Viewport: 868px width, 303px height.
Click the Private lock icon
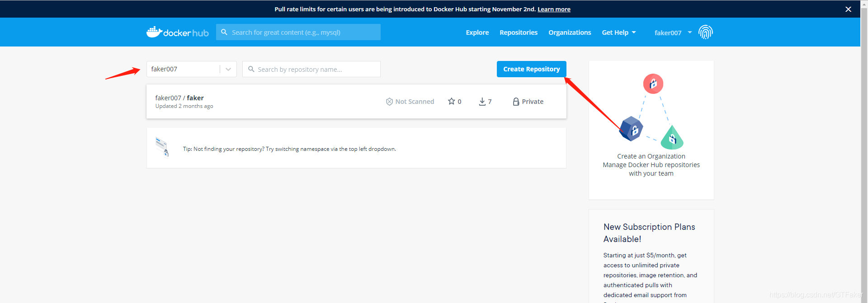point(516,102)
